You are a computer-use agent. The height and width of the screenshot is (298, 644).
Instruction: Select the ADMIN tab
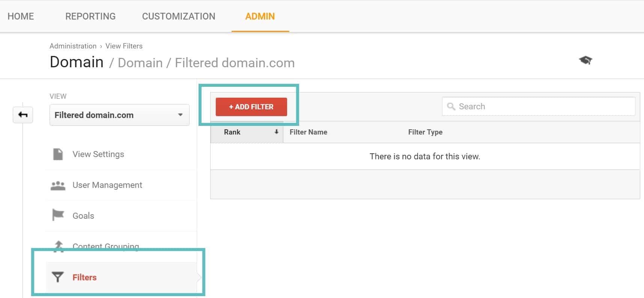[260, 16]
